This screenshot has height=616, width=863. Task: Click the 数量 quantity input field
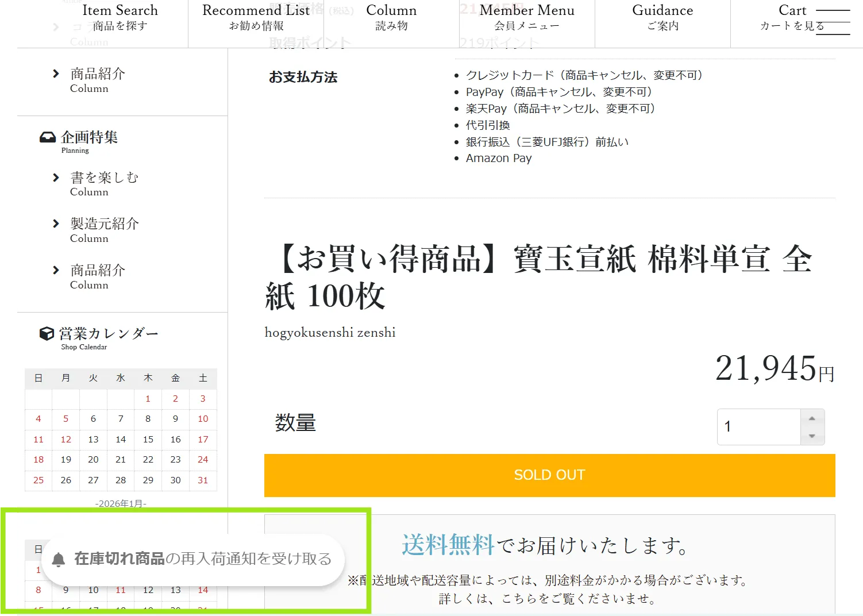(758, 427)
